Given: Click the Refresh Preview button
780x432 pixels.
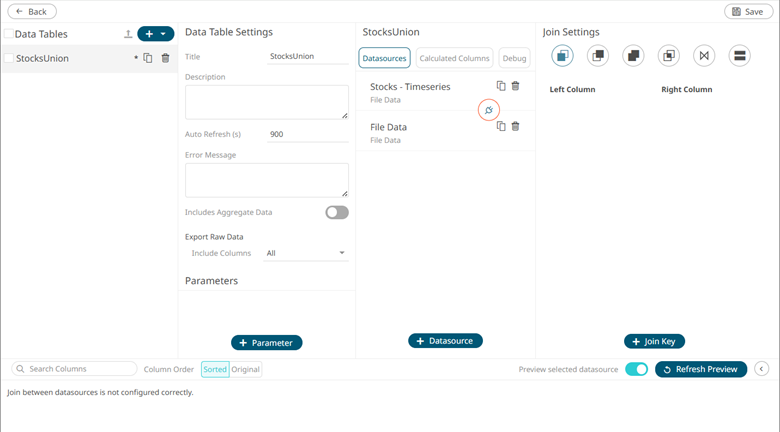Looking at the screenshot, I should tap(700, 369).
